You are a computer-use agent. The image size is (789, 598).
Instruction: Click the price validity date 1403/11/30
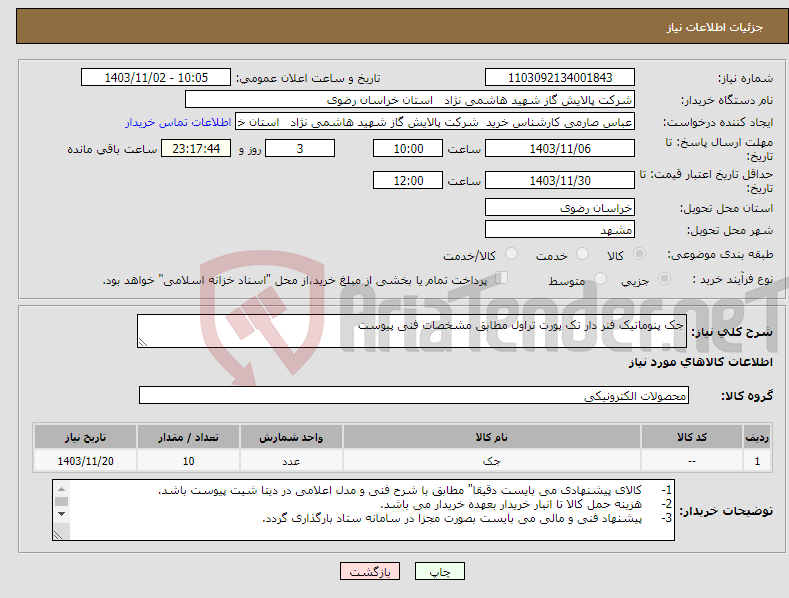[560, 180]
